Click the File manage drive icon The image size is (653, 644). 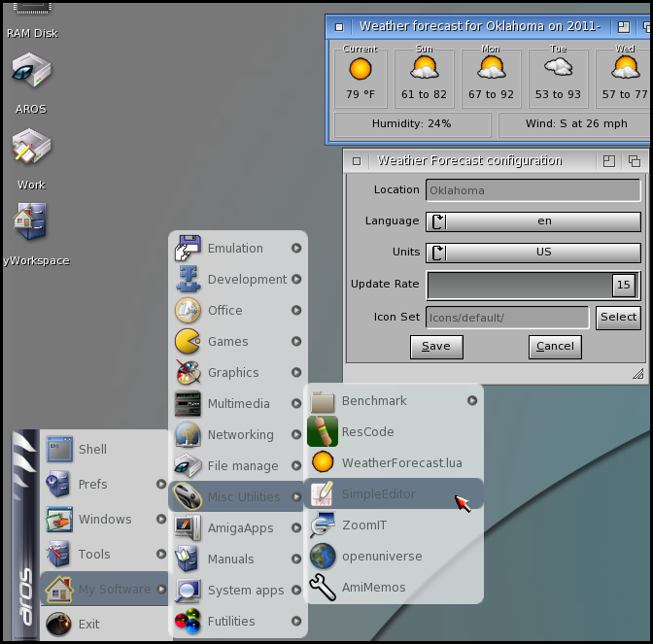pyautogui.click(x=188, y=465)
